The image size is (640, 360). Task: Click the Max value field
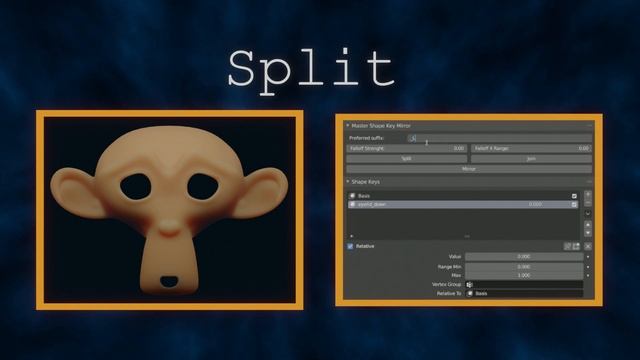pos(524,275)
